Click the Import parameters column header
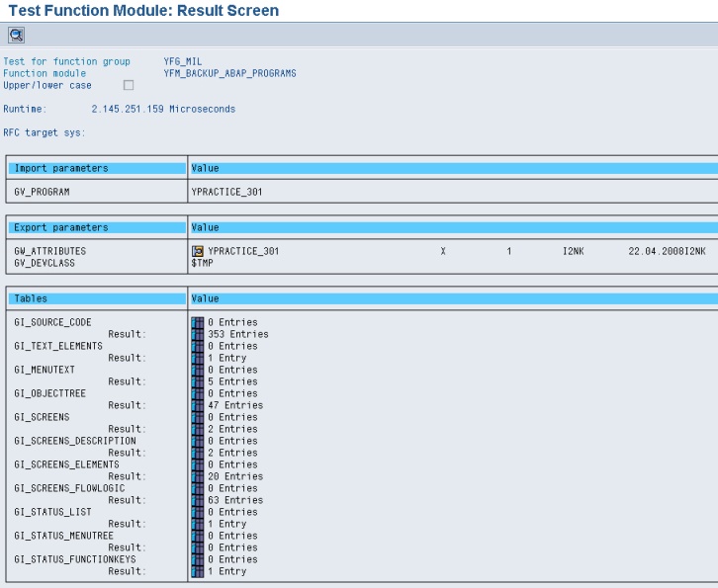The image size is (718, 588). [61, 168]
